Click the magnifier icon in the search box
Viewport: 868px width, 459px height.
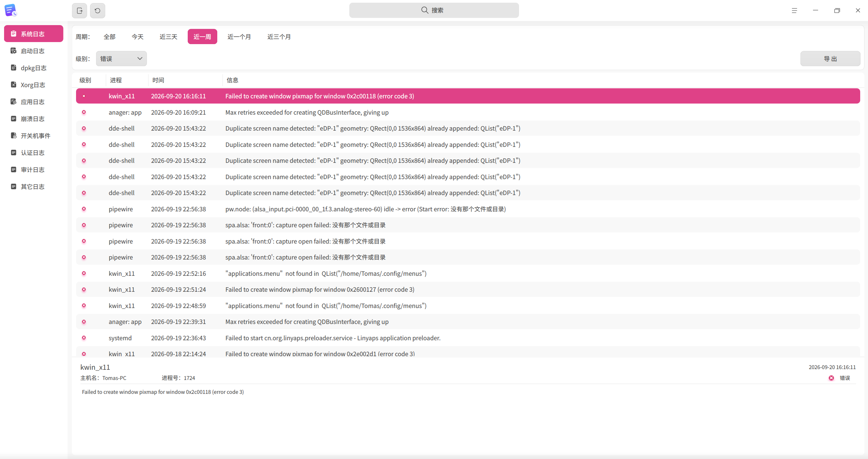pos(425,10)
